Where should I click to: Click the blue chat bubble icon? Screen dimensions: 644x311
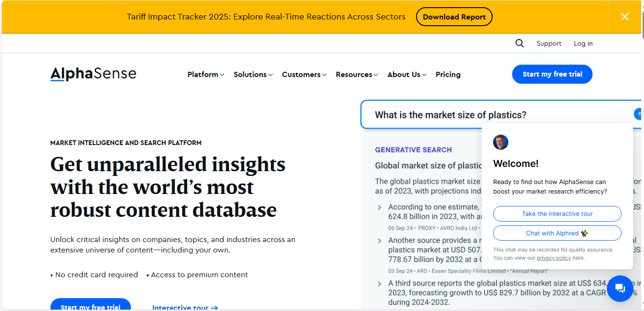tap(620, 288)
